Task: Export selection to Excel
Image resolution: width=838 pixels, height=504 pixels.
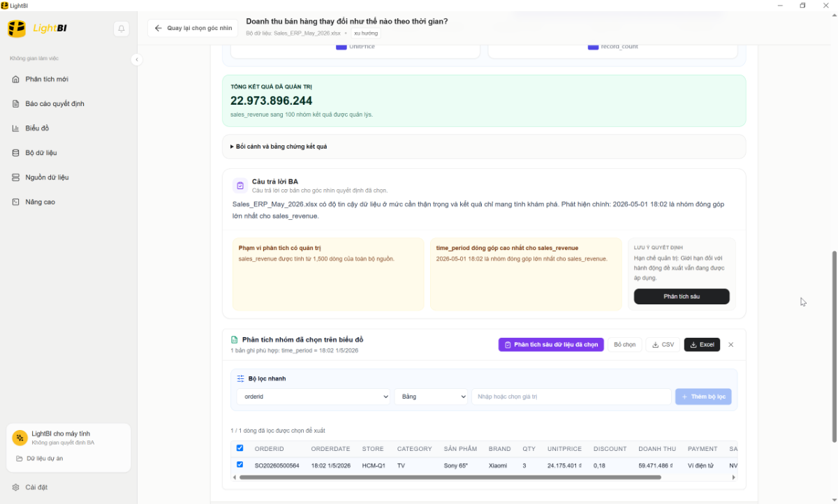Action: pos(702,345)
